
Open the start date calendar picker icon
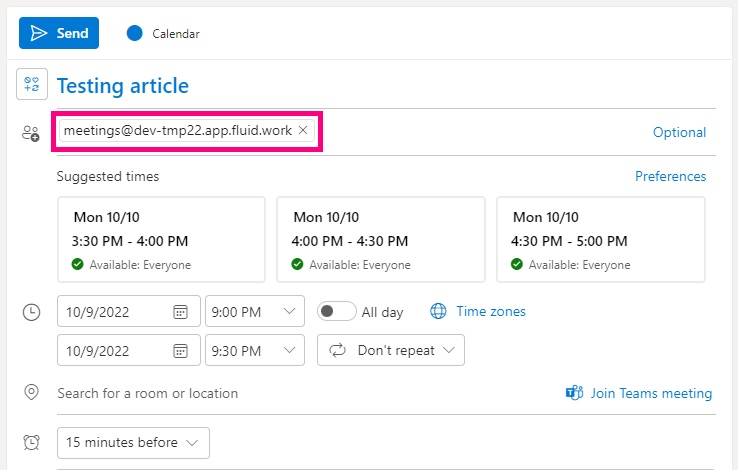tap(180, 311)
